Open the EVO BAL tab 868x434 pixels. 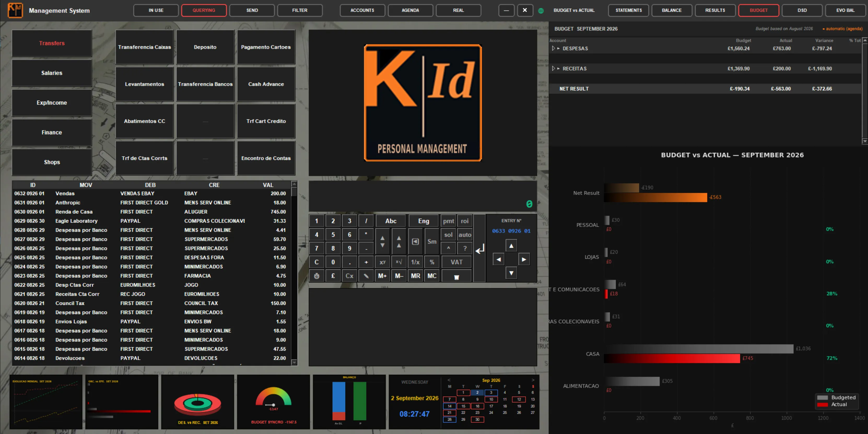pyautogui.click(x=846, y=10)
